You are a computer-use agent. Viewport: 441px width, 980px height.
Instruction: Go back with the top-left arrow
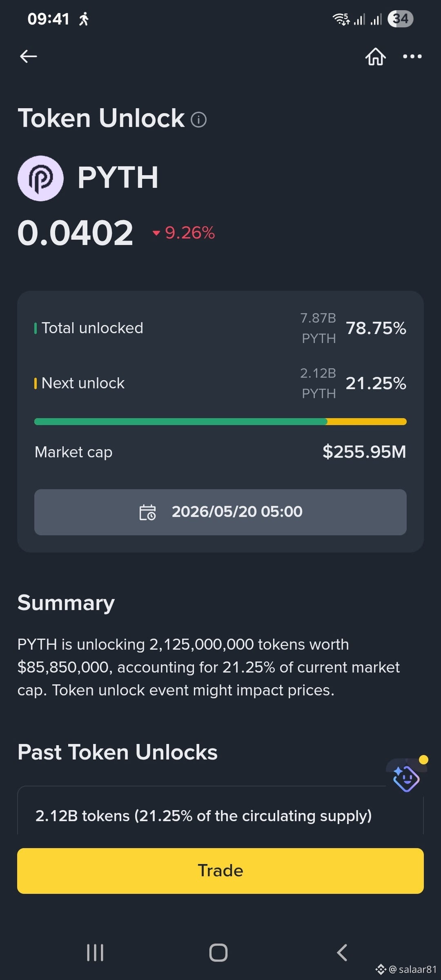coord(28,56)
